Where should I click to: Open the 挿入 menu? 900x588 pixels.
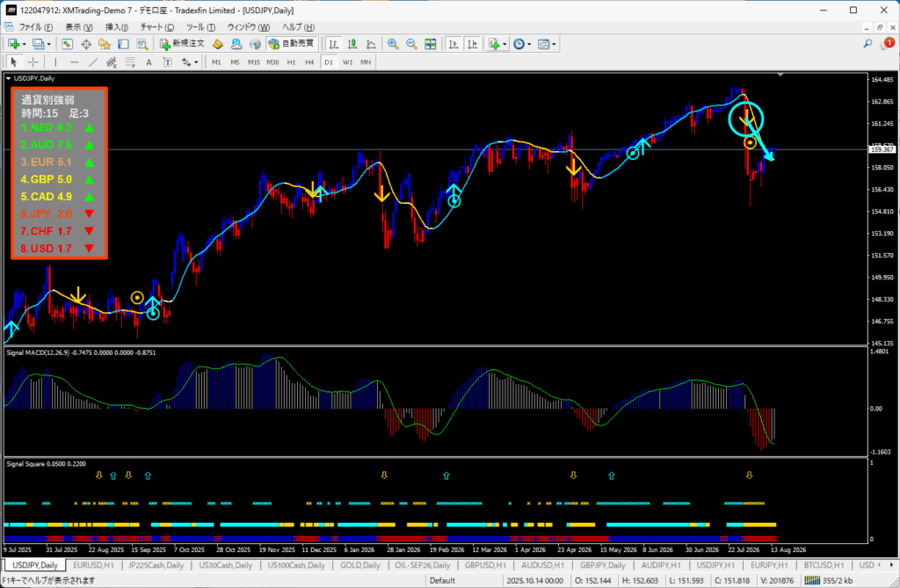point(117,27)
